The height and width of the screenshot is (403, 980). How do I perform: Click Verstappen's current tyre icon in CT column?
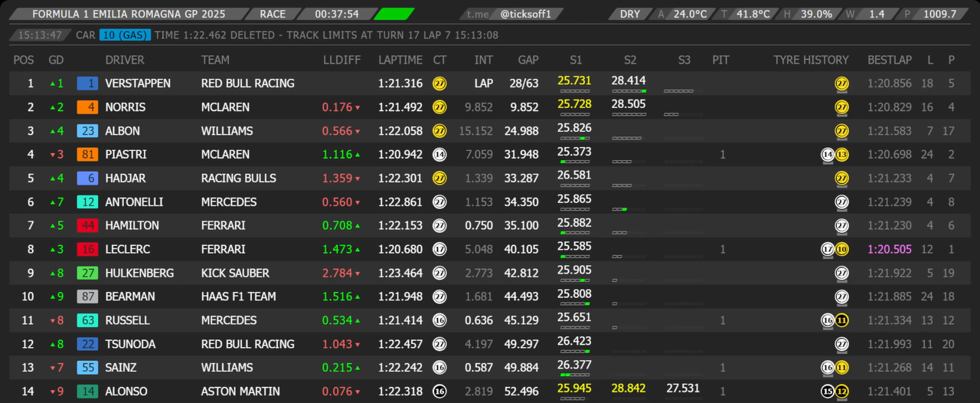pos(439,84)
